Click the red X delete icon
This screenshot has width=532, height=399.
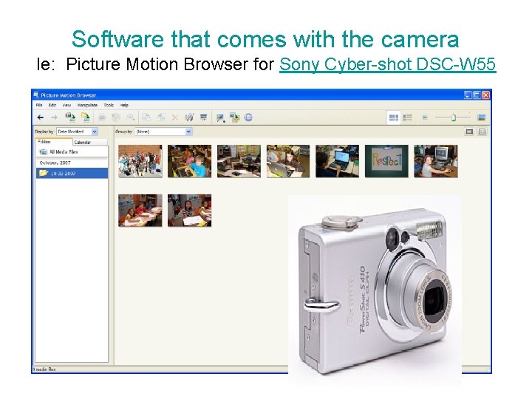tap(174, 117)
